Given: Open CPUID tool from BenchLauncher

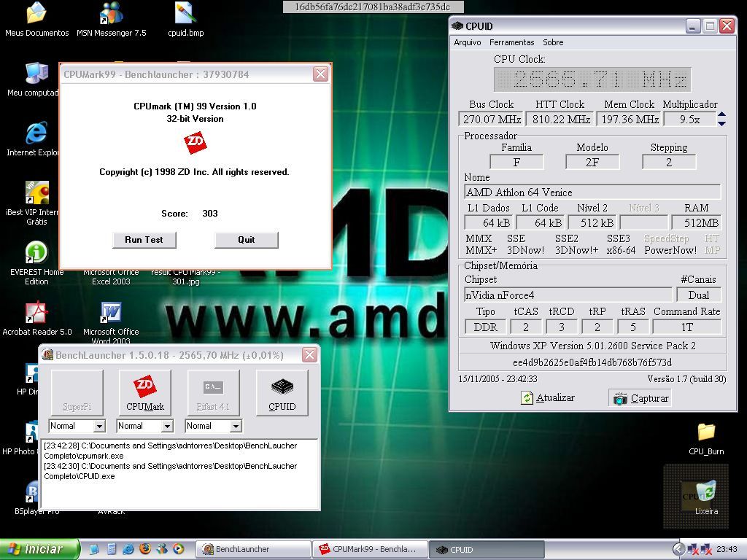Looking at the screenshot, I should point(282,393).
